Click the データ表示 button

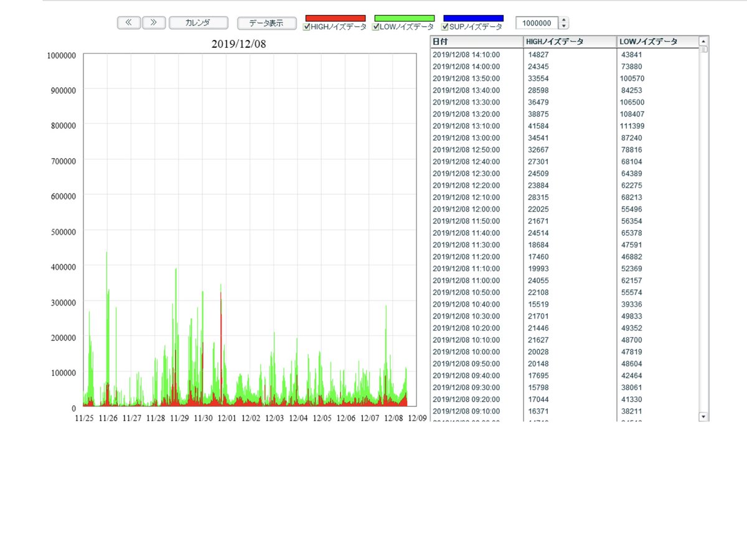266,23
